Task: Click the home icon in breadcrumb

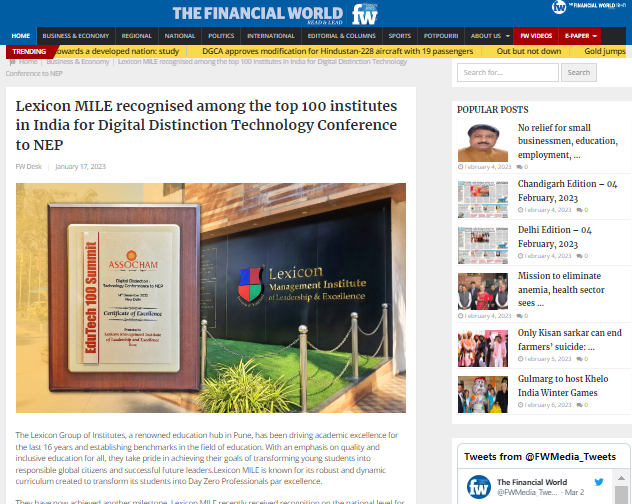Action: (x=12, y=62)
